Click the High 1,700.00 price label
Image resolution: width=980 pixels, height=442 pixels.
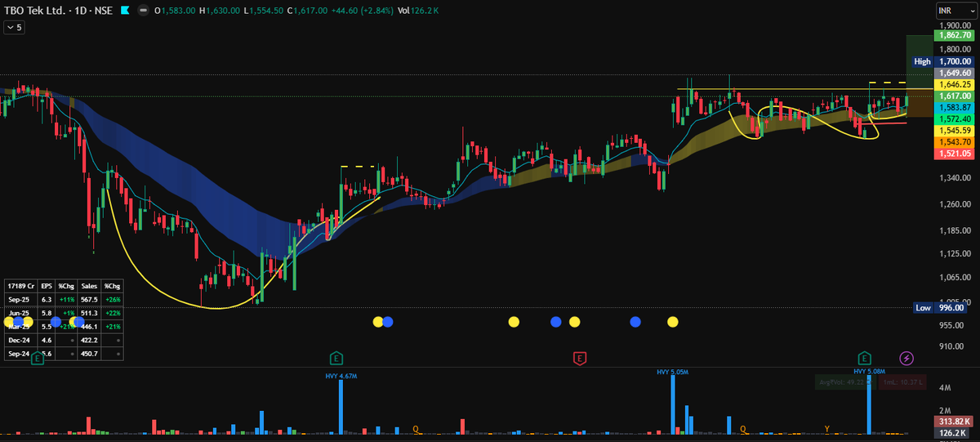point(943,61)
